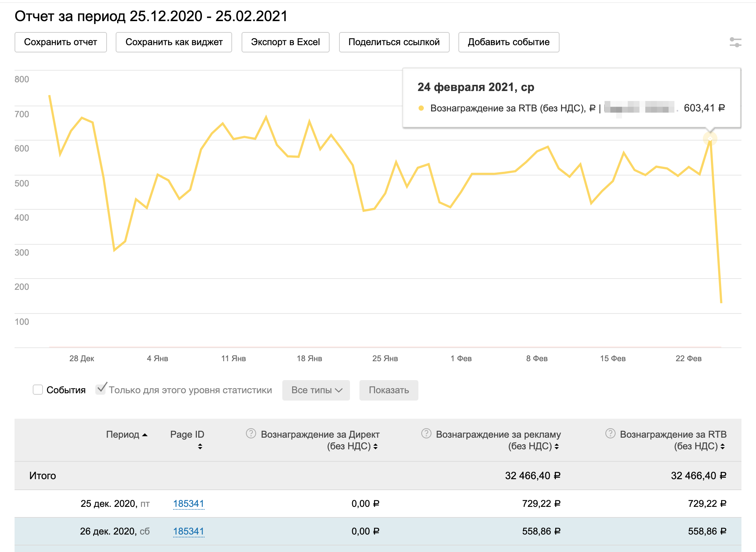Sort Вознаграждение за RTB column arrows
Image resolution: width=756 pixels, height=552 pixels.
pyautogui.click(x=723, y=446)
